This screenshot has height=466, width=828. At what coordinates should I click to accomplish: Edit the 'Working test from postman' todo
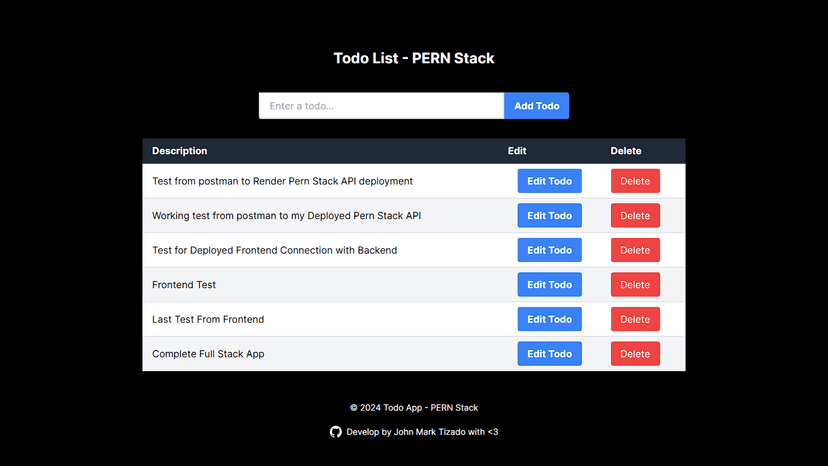[x=549, y=216]
